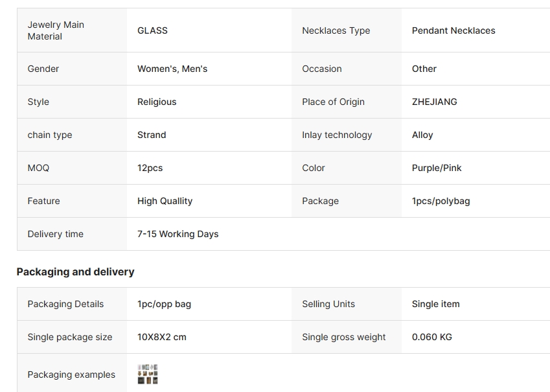This screenshot has width=550, height=392.
Task: Click the 'Jewelry Main Material' label
Action: (56, 30)
